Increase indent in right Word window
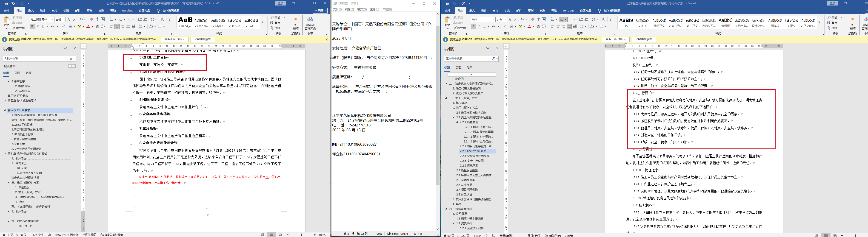The height and width of the screenshot is (237, 868). [x=586, y=19]
